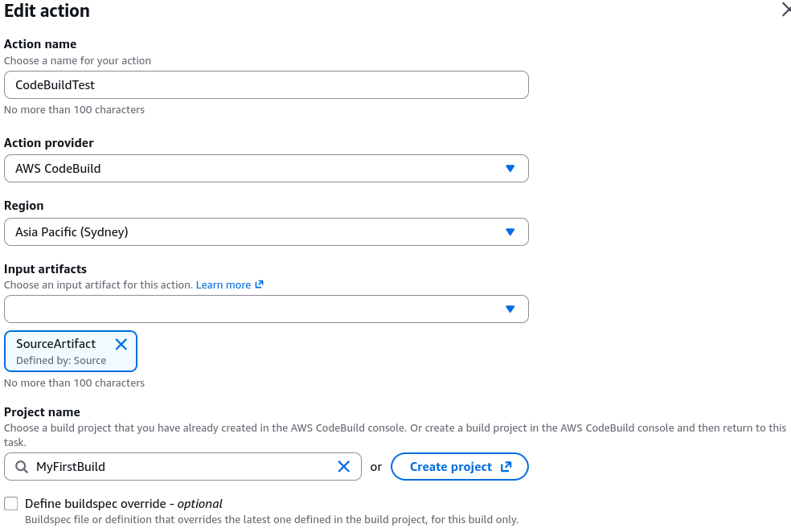Click the Region dropdown arrow
This screenshot has width=791, height=532.
(x=510, y=232)
